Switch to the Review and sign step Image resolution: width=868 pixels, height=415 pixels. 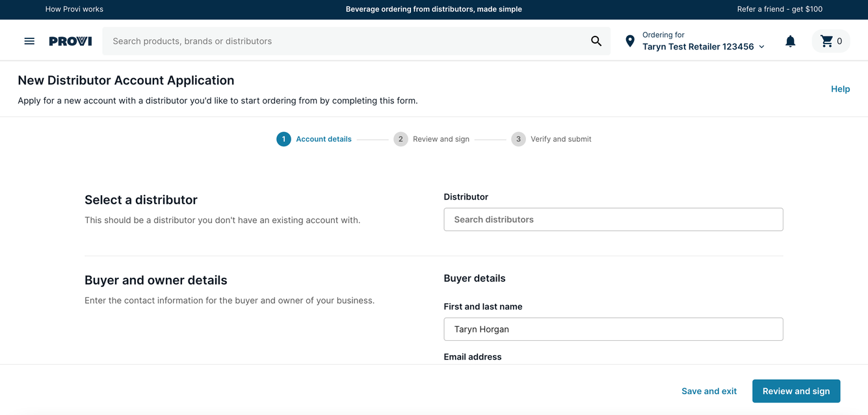pyautogui.click(x=441, y=139)
